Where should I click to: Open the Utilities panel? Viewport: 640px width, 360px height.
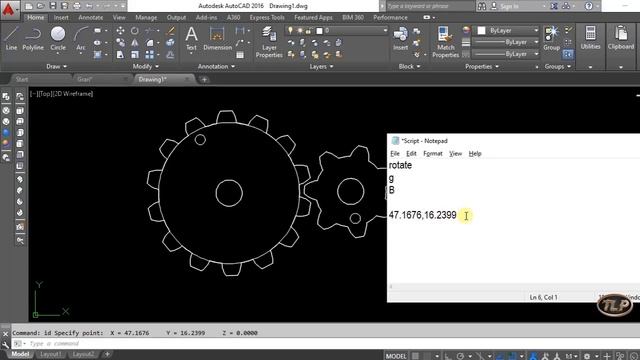pos(590,38)
